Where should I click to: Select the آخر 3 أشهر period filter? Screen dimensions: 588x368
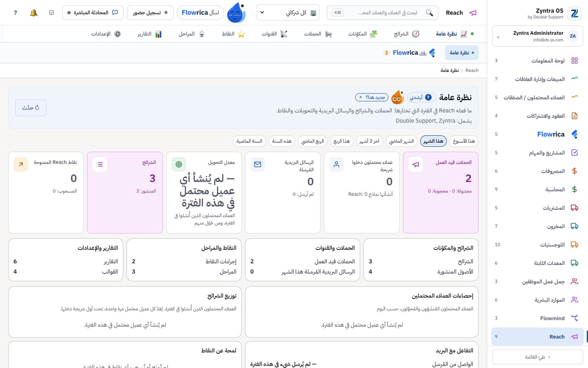370,141
